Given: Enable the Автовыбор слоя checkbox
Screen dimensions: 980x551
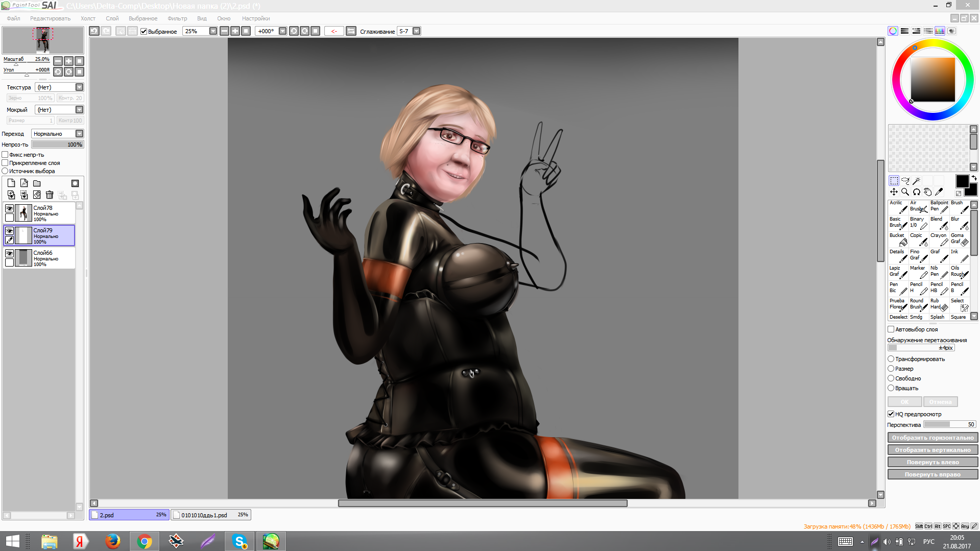Looking at the screenshot, I should pos(891,329).
